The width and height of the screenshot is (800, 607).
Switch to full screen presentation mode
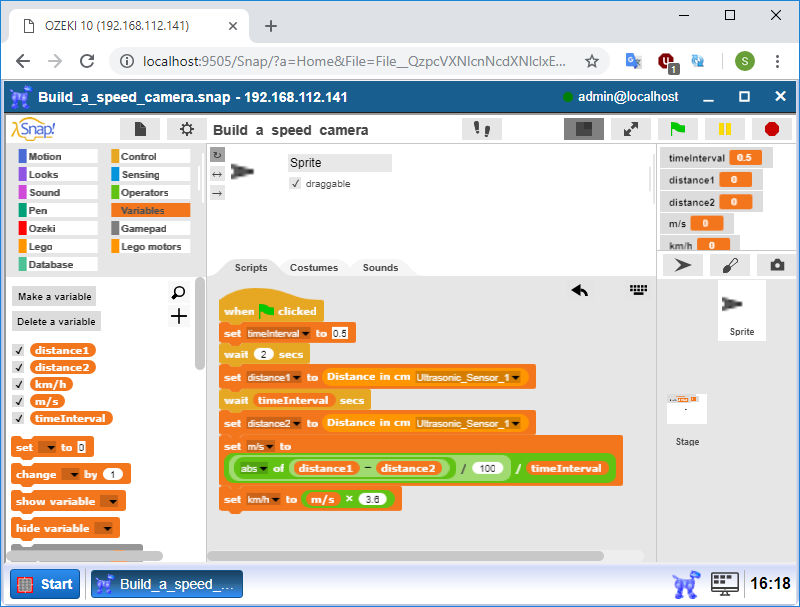(630, 129)
